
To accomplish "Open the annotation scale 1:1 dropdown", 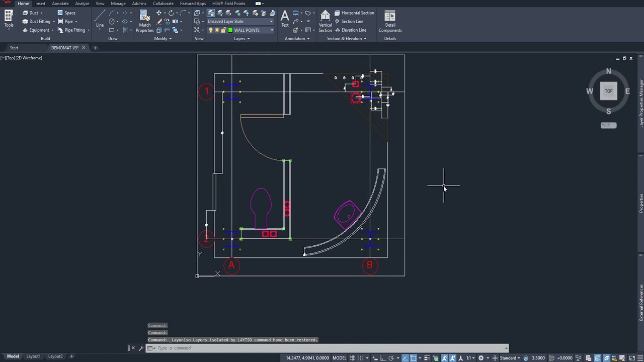I will 470,358.
